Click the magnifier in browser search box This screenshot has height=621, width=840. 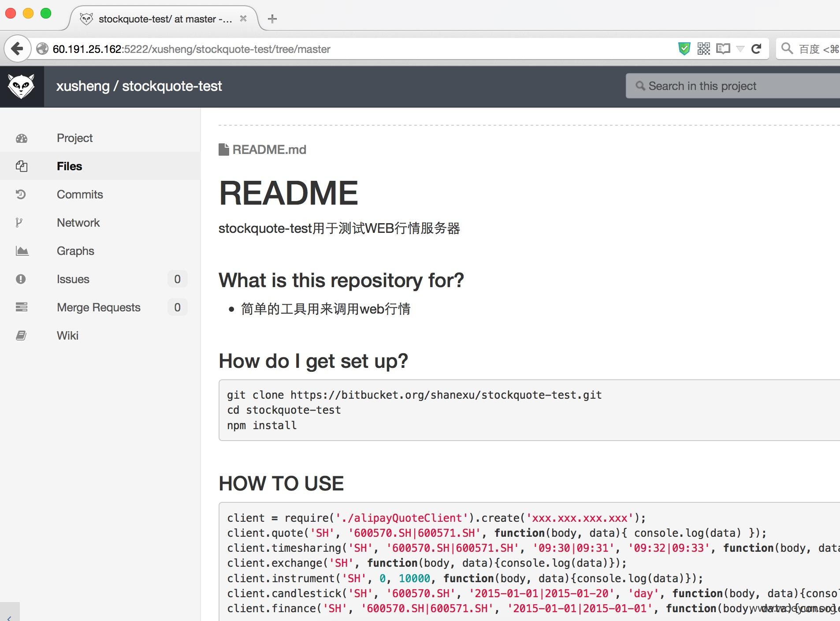(x=787, y=49)
